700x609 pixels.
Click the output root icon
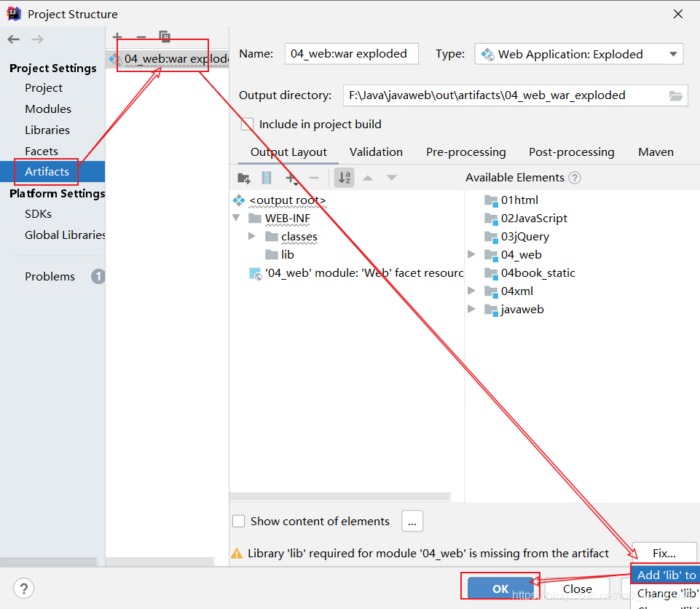tap(239, 200)
